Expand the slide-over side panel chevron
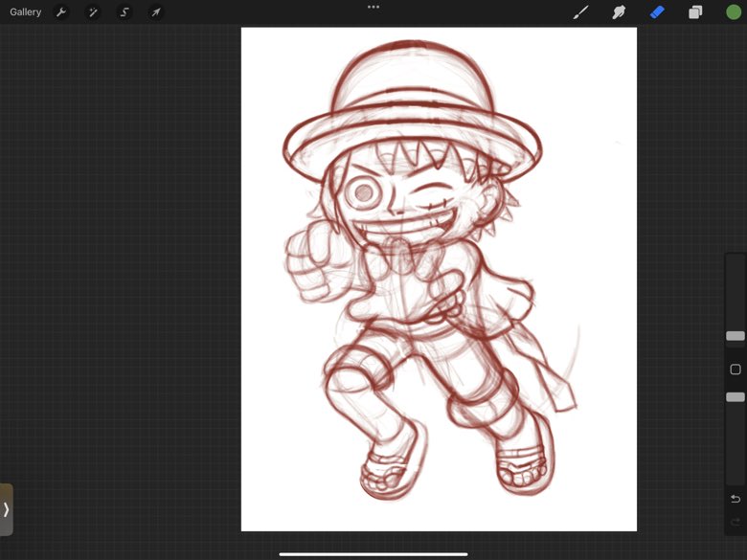Image resolution: width=747 pixels, height=560 pixels. click(6, 509)
